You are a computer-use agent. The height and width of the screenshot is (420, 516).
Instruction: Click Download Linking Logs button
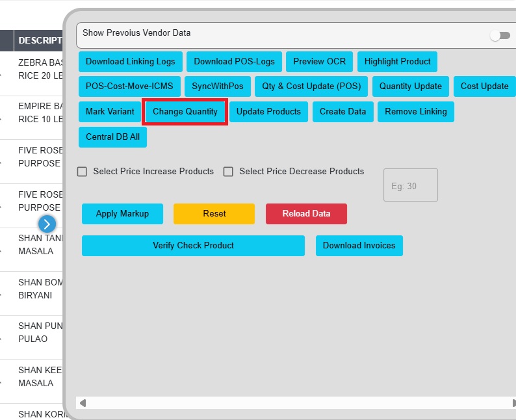[x=131, y=62]
